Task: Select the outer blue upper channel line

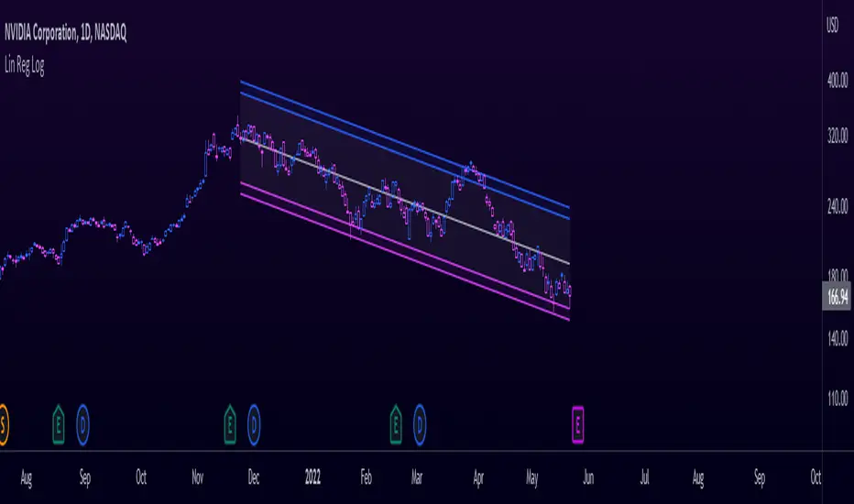Action: pyautogui.click(x=405, y=144)
